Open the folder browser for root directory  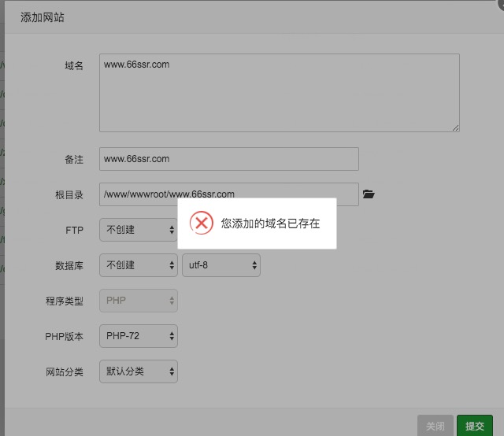(x=369, y=194)
